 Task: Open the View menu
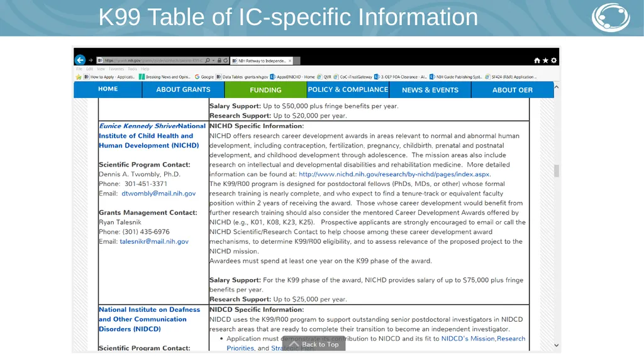coord(101,69)
